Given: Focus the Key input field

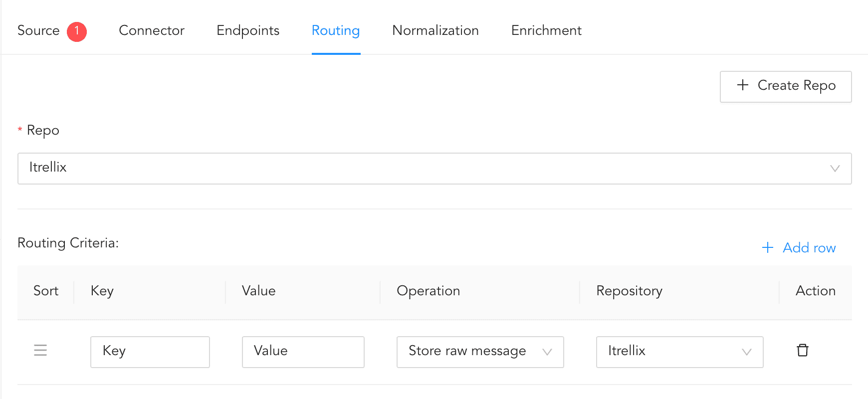Looking at the screenshot, I should point(150,352).
